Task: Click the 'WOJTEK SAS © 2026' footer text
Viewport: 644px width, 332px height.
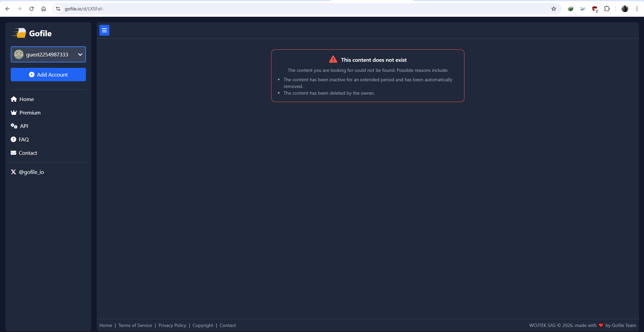Action: pyautogui.click(x=551, y=325)
